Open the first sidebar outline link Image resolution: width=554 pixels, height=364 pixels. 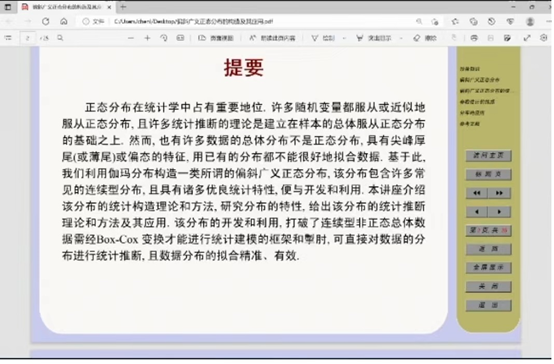coord(470,69)
